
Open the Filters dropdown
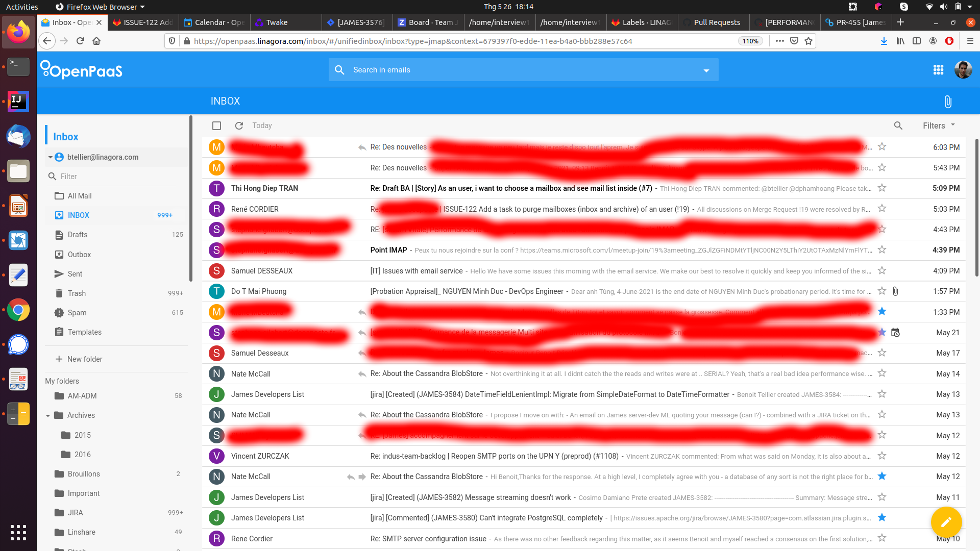[937, 126]
